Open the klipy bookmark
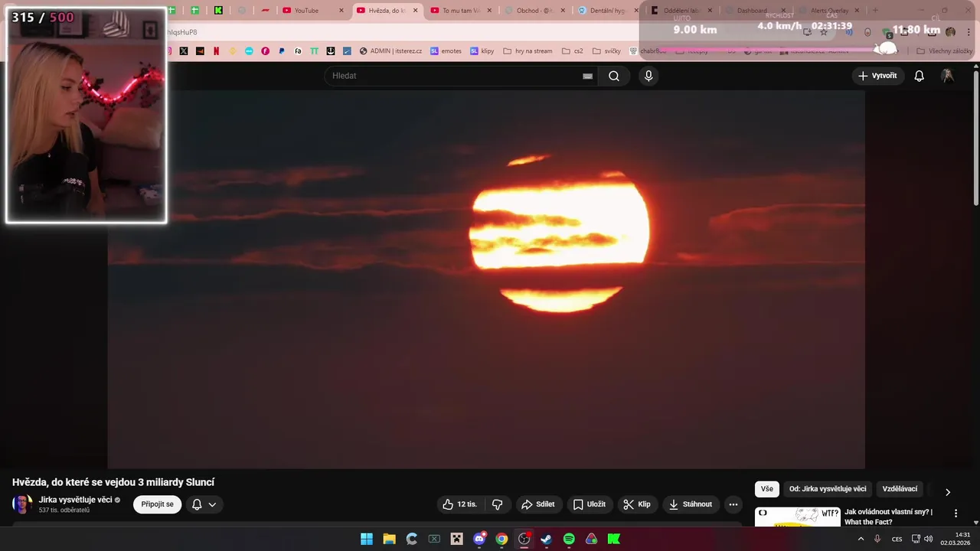The image size is (980, 551). (482, 51)
